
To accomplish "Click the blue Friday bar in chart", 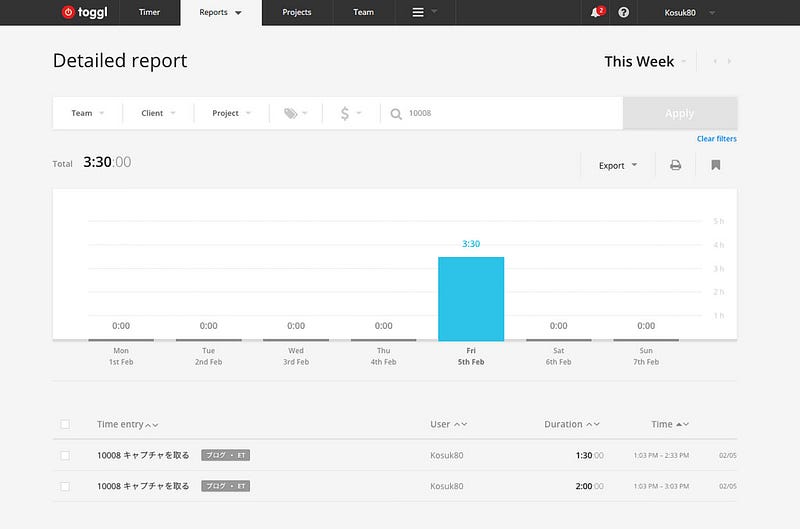I will point(471,299).
